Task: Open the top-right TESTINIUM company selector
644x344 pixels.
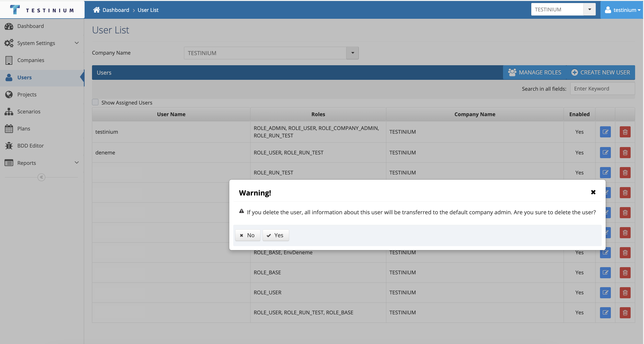Action: 589,9
